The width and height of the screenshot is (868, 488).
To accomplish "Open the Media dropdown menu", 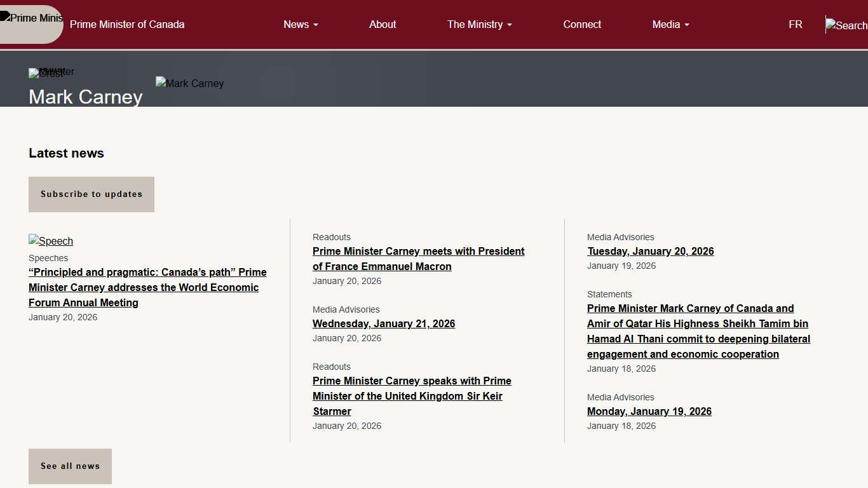I will click(670, 24).
